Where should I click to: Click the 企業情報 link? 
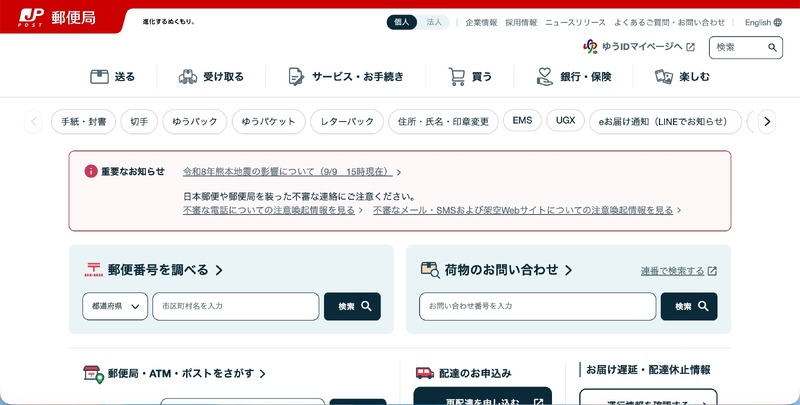coord(481,22)
